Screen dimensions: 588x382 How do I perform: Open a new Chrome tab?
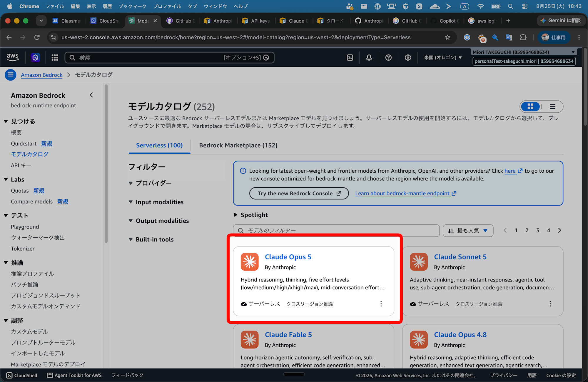click(508, 21)
